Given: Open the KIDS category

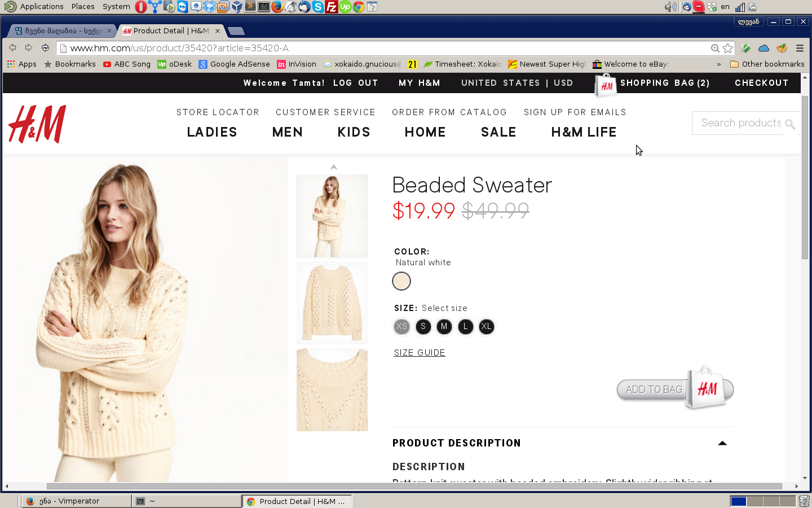Looking at the screenshot, I should [x=354, y=132].
